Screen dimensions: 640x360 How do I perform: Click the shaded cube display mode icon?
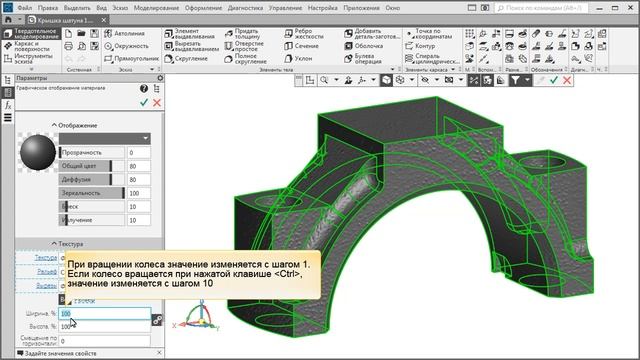386,80
